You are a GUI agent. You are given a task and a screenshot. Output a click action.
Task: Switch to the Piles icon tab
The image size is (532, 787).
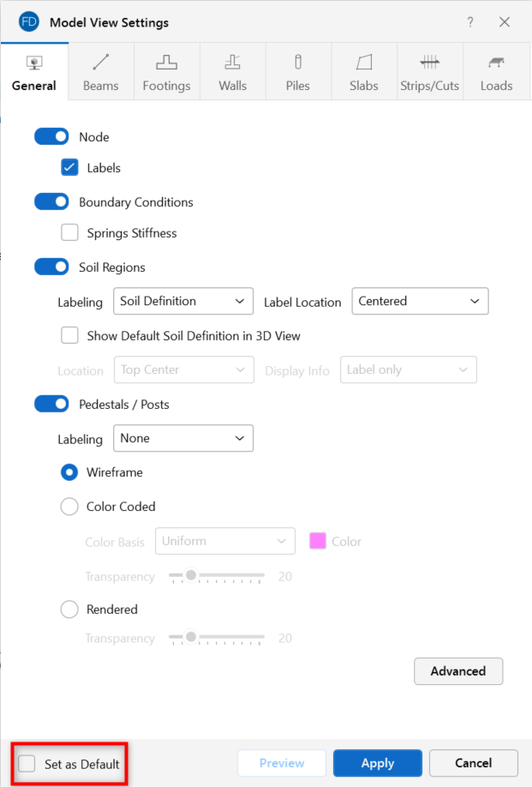pyautogui.click(x=298, y=63)
